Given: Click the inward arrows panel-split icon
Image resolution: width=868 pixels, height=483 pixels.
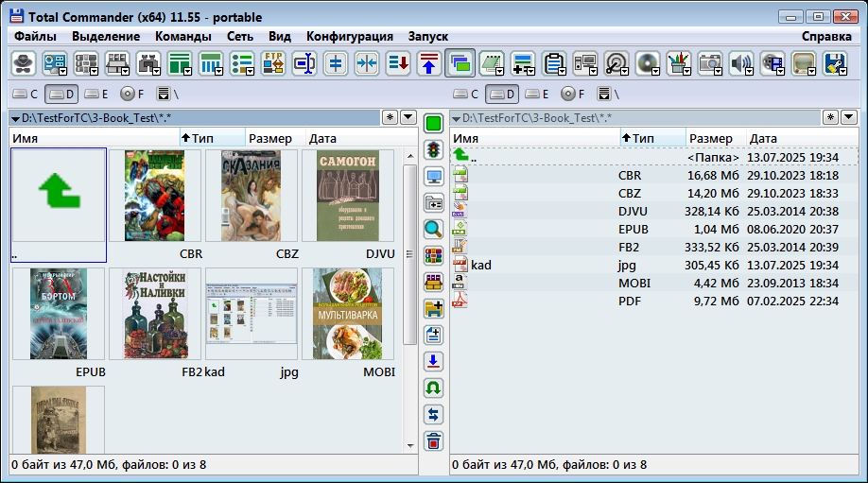Looking at the screenshot, I should pos(367,63).
